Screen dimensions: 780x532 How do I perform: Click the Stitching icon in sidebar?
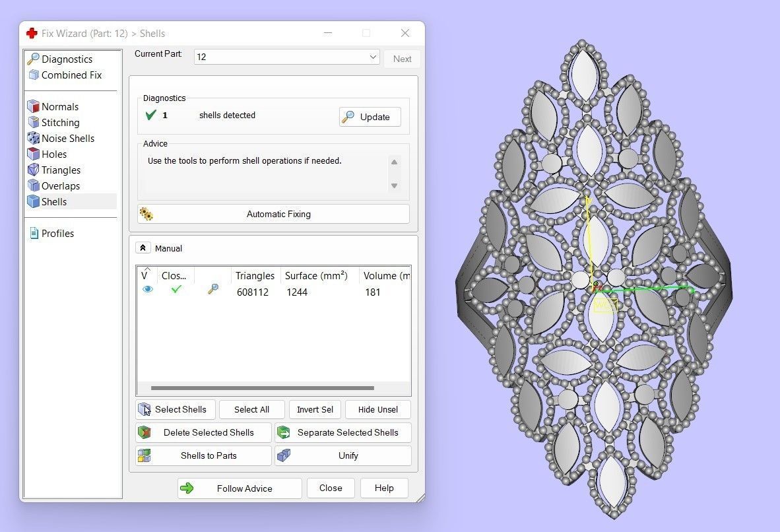(34, 122)
